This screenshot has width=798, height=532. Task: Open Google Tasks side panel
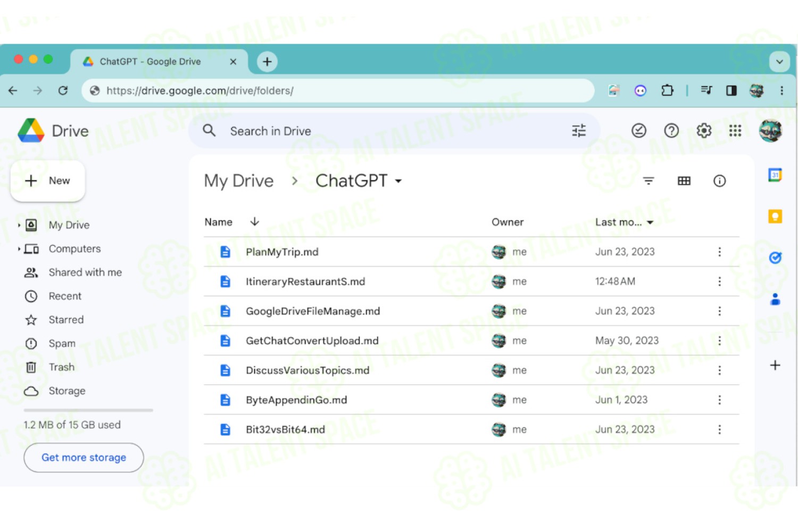[x=775, y=258]
